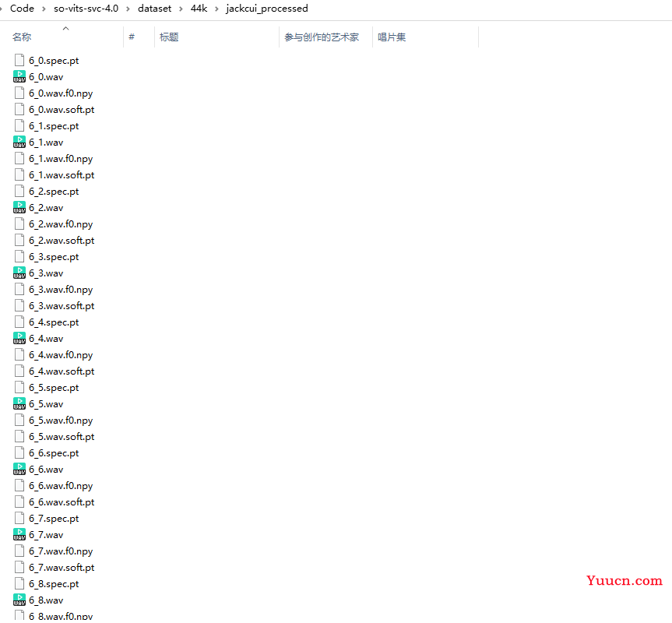The width and height of the screenshot is (672, 623).
Task: Click the 6_3.wav audio file icon
Action: coord(19,273)
